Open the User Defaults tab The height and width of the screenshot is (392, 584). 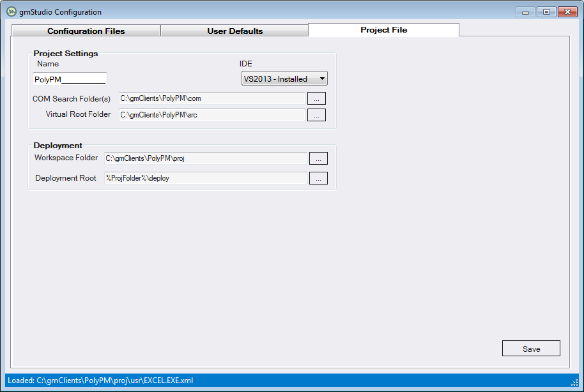click(x=234, y=31)
